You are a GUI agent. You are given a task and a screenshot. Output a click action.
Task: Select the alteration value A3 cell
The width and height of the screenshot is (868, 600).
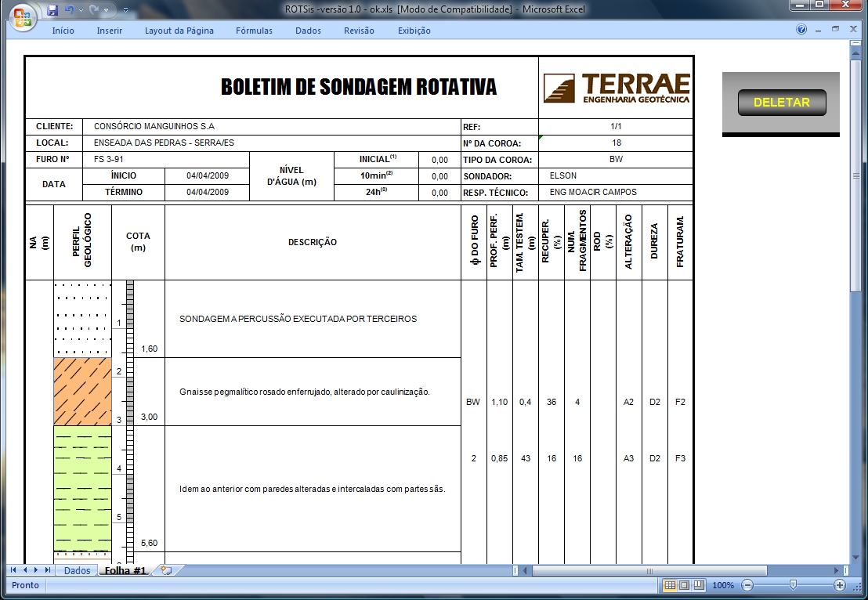pyautogui.click(x=629, y=458)
